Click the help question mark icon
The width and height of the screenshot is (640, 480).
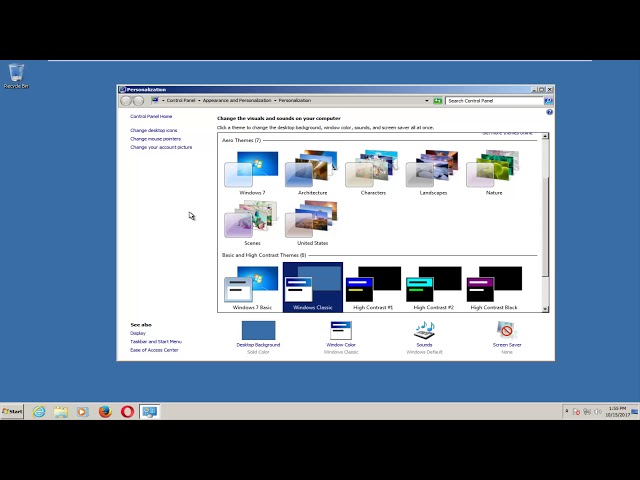549,112
